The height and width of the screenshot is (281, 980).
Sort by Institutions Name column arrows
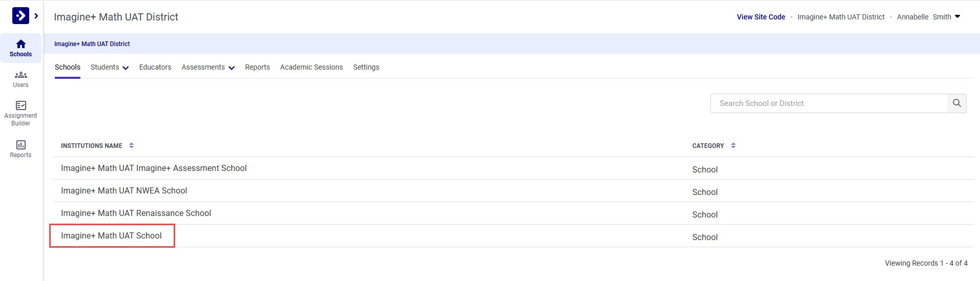[132, 146]
